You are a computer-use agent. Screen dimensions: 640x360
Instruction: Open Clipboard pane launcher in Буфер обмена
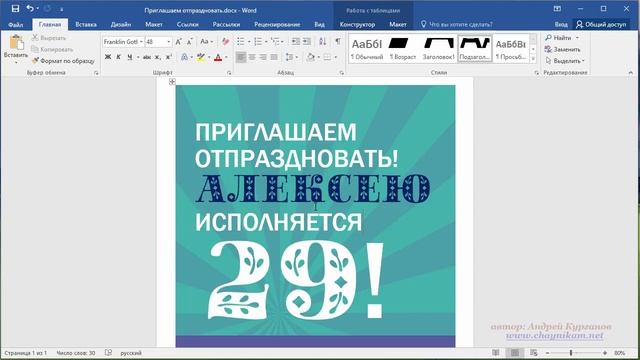[96, 73]
